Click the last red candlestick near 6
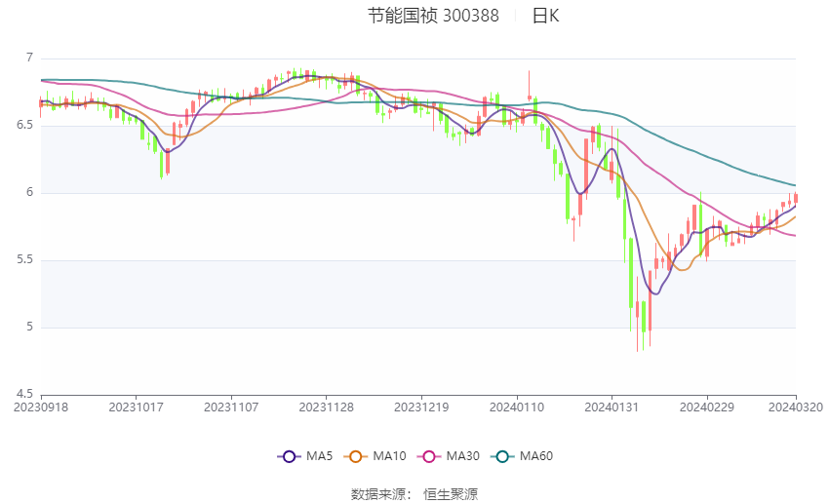829x504 pixels. click(796, 198)
